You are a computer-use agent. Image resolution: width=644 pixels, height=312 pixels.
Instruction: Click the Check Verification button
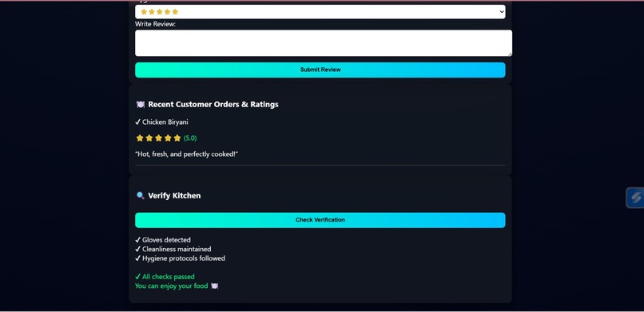tap(320, 220)
